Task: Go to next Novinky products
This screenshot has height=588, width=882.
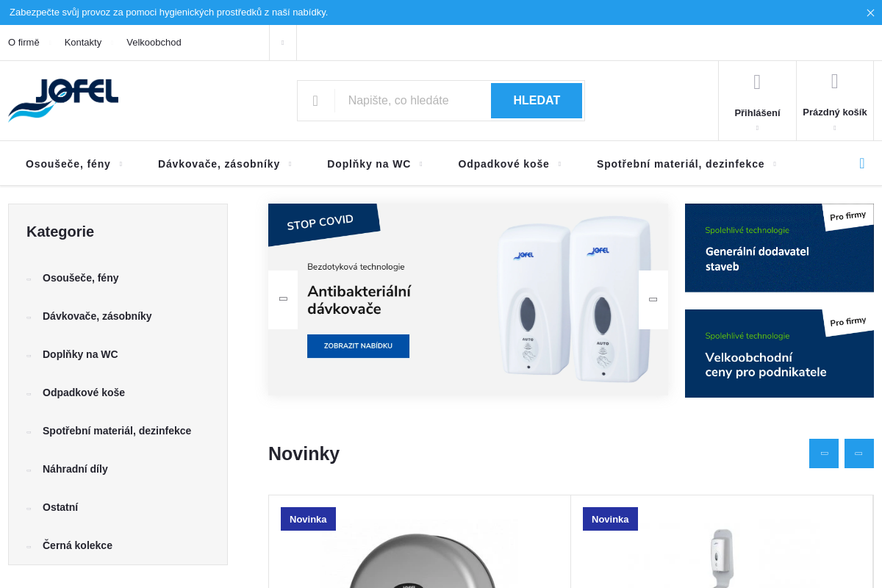Action: (859, 453)
